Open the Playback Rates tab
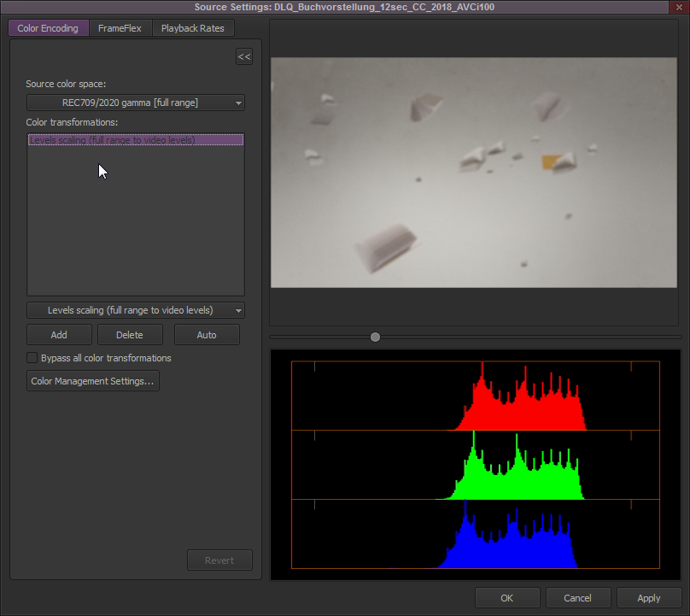Screen dimensions: 690x616 [194, 27]
